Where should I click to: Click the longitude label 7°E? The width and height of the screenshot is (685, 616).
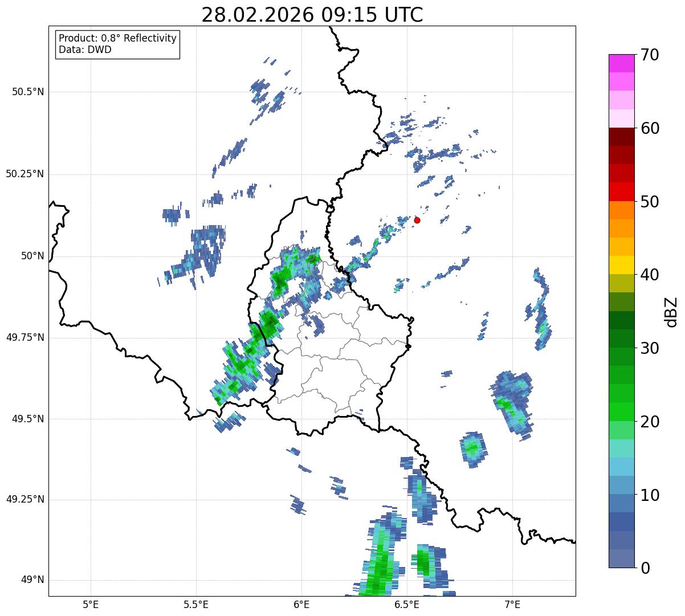[x=512, y=604]
